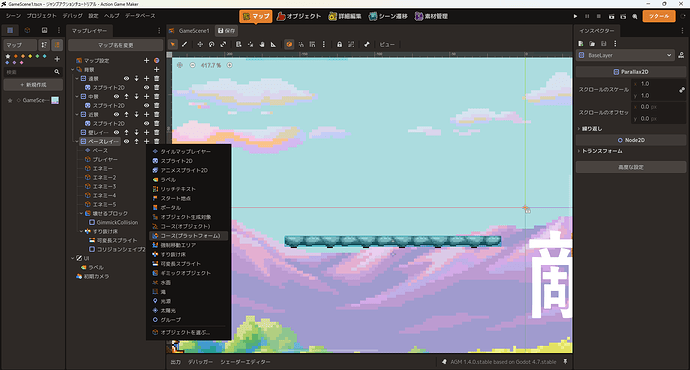Collapse the 壊せるブロック tree node
Viewport: 690px width, 370px height.
tap(81, 213)
